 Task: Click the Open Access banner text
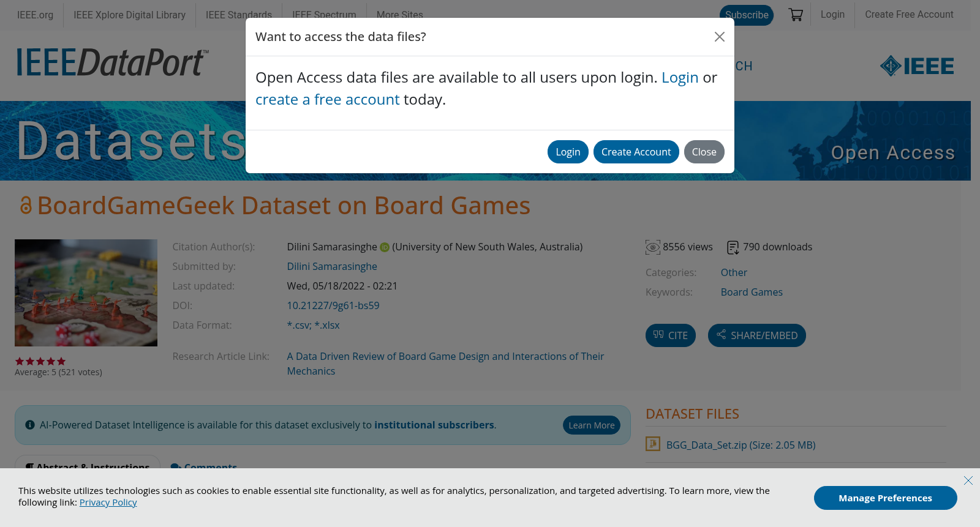pyautogui.click(x=893, y=152)
